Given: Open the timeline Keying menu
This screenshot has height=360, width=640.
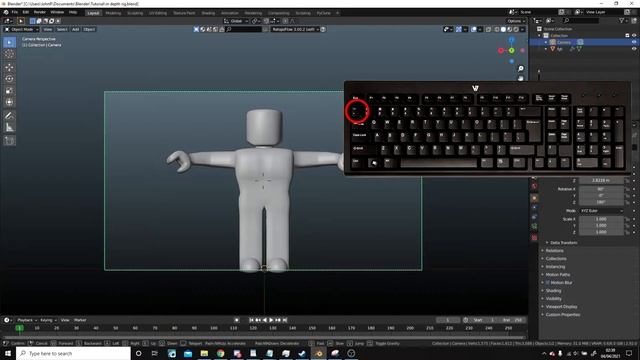Looking at the screenshot, I should click(48, 320).
